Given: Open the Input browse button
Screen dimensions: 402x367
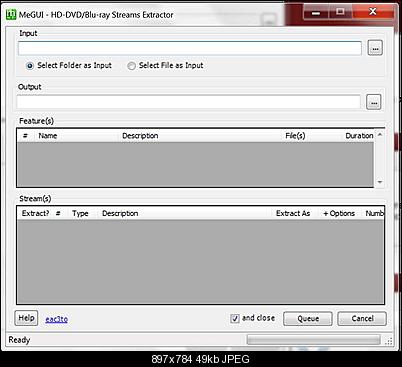Looking at the screenshot, I should [x=375, y=48].
